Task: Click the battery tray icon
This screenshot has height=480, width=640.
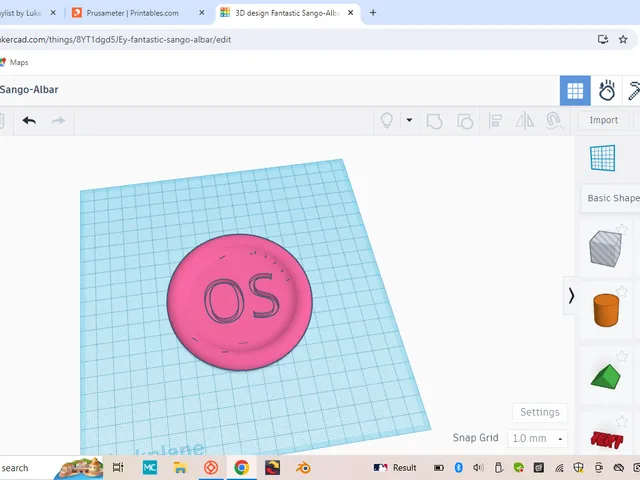Action: coord(439,468)
